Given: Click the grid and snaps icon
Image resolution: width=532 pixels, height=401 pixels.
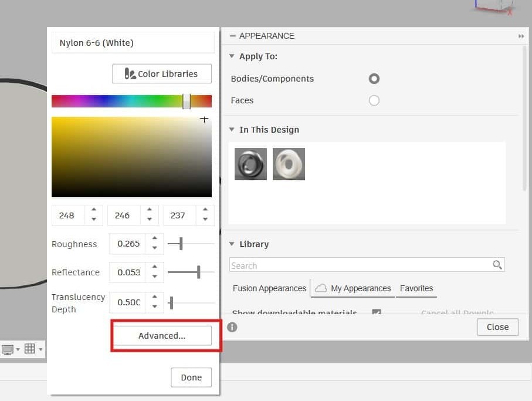Looking at the screenshot, I should (x=29, y=348).
